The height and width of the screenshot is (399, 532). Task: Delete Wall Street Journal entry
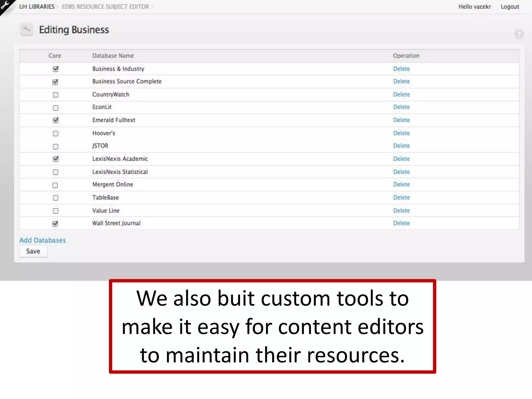(401, 223)
